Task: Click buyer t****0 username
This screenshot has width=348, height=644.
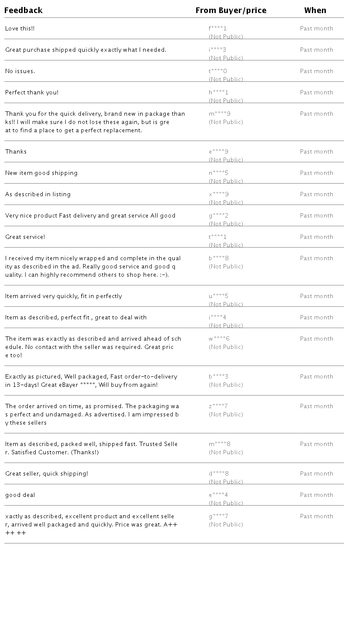Action: point(217,71)
